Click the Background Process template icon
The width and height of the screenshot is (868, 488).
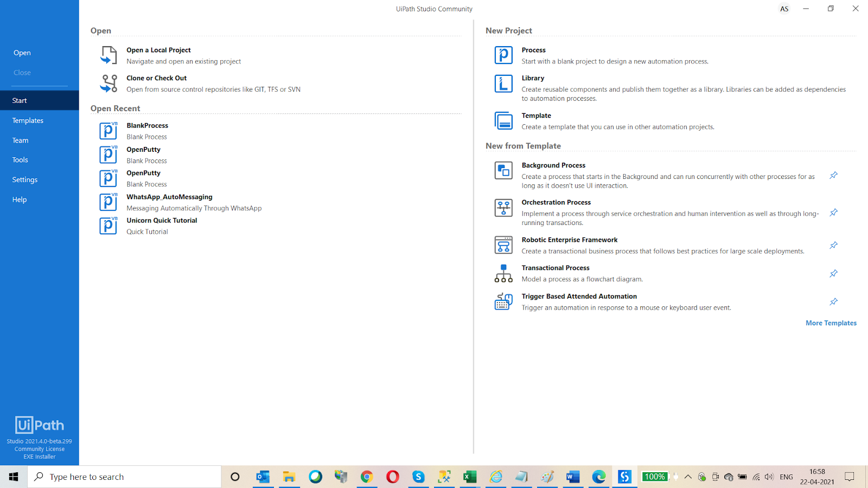click(x=503, y=170)
